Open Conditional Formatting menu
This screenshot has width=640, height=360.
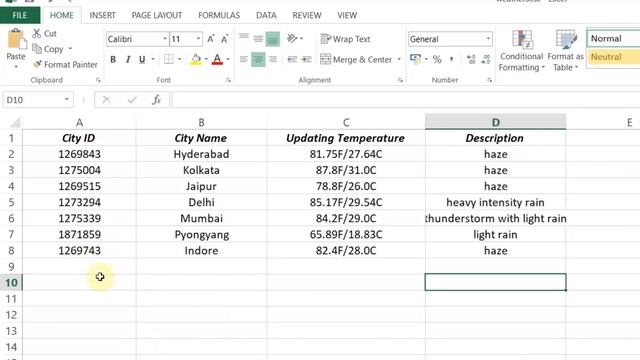click(522, 51)
